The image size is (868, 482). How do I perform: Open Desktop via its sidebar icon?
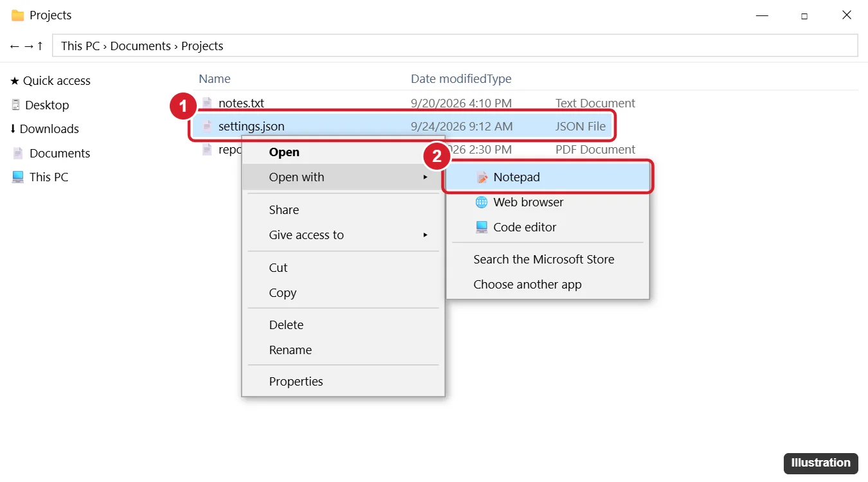(16, 105)
